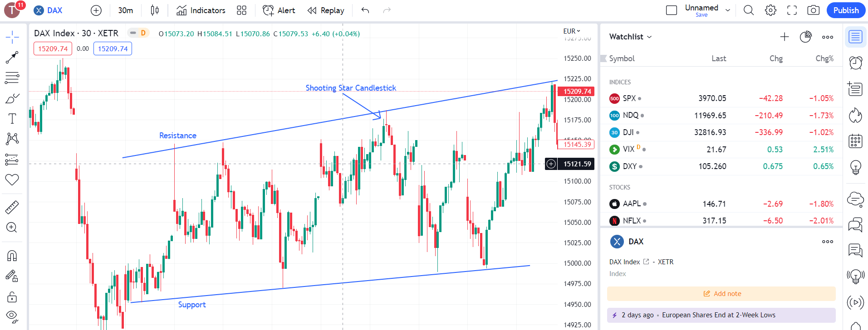Hide all drawings with eye icon
868x330 pixels.
[12, 317]
